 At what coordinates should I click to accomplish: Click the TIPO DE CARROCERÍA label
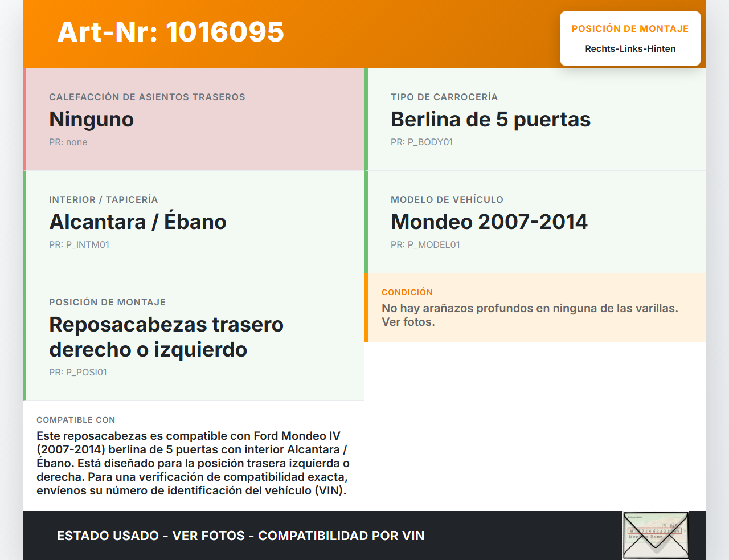444,97
